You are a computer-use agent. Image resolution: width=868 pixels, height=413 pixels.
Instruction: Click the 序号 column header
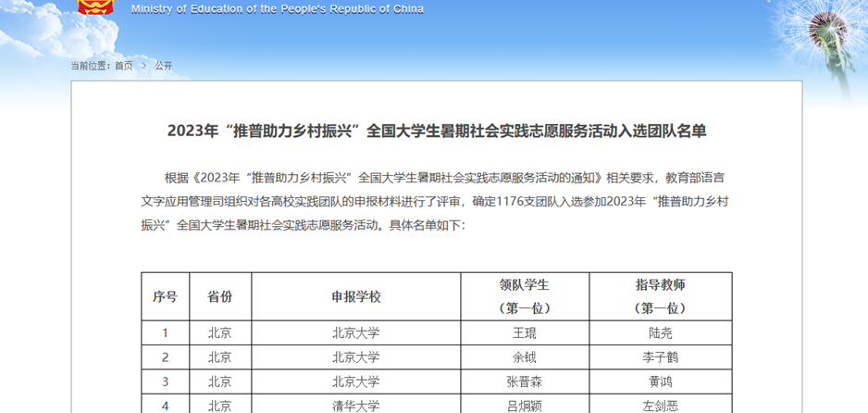click(165, 296)
